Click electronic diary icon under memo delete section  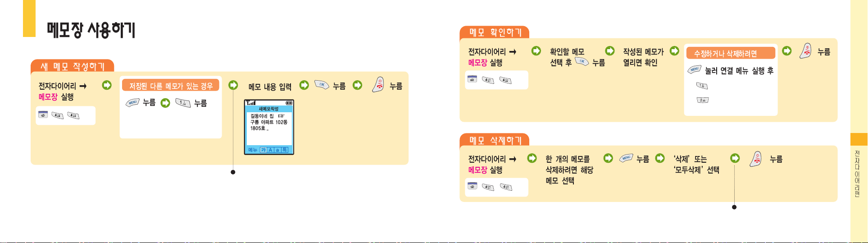[x=472, y=186]
